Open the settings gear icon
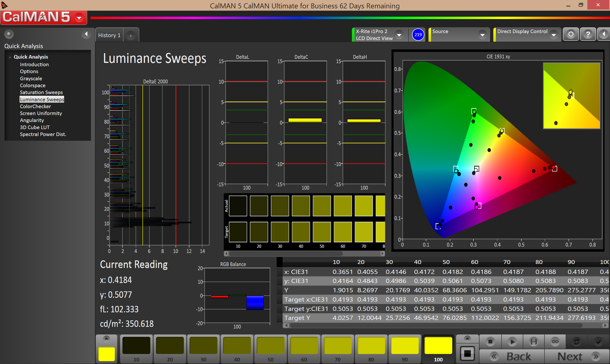The width and height of the screenshot is (610, 364). [571, 34]
